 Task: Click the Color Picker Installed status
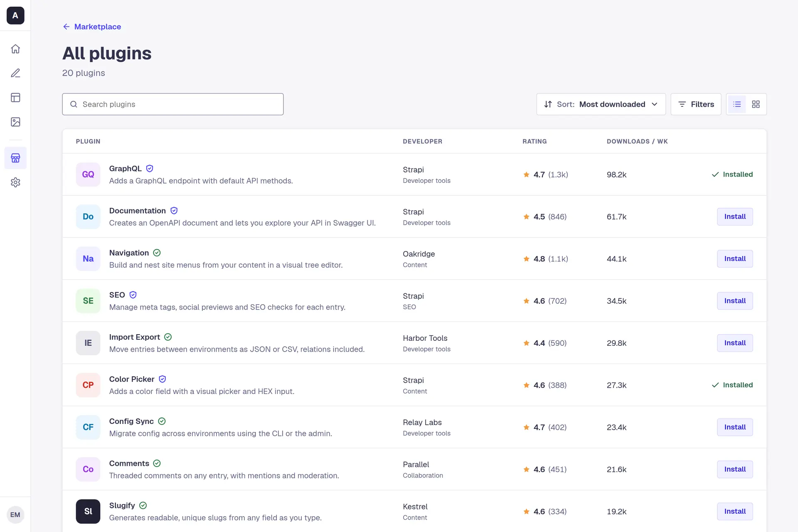click(732, 385)
